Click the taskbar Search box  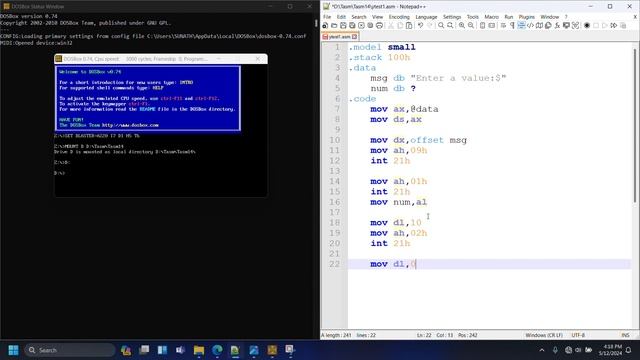point(70,350)
